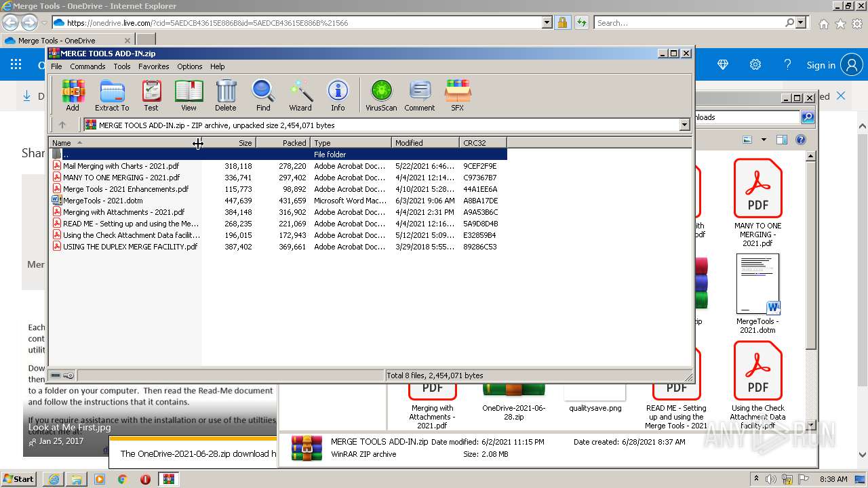Click the refresh page icon

pos(581,22)
